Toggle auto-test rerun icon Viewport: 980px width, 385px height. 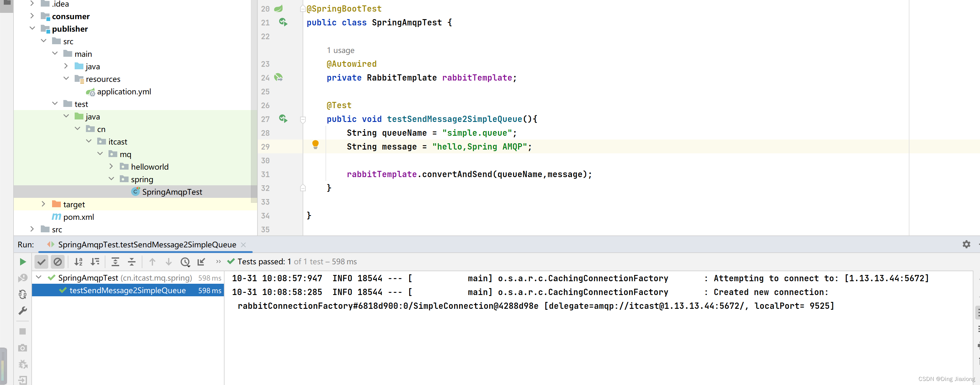pyautogui.click(x=23, y=294)
